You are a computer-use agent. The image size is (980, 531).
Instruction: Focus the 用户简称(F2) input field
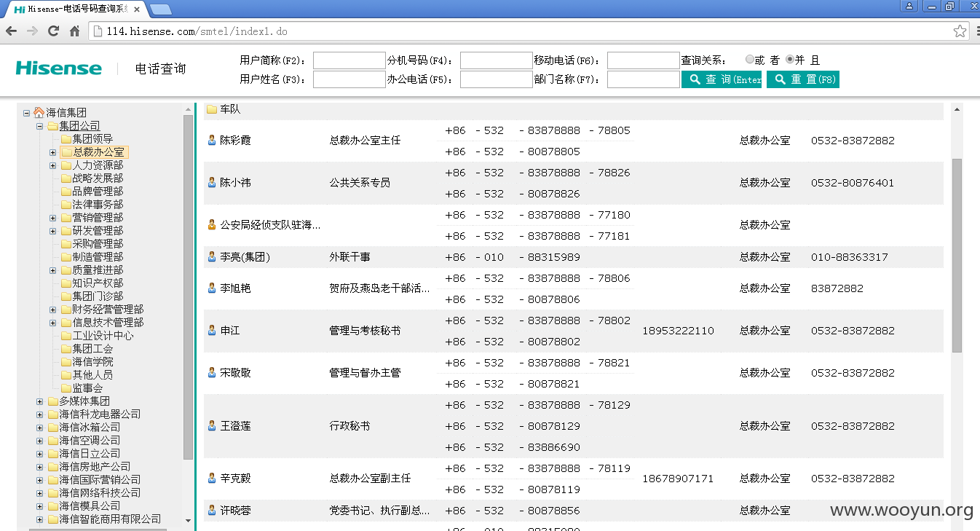point(349,60)
